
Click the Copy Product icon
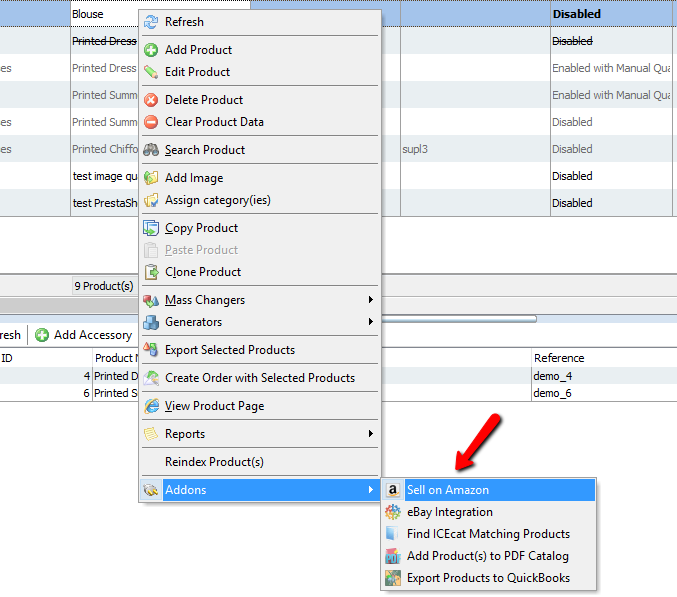tap(151, 228)
